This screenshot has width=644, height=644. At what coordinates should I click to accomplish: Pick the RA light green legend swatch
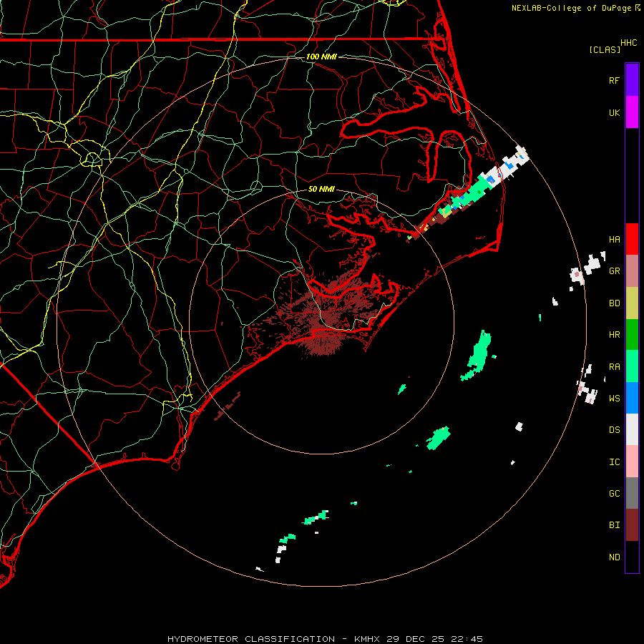pyautogui.click(x=632, y=366)
